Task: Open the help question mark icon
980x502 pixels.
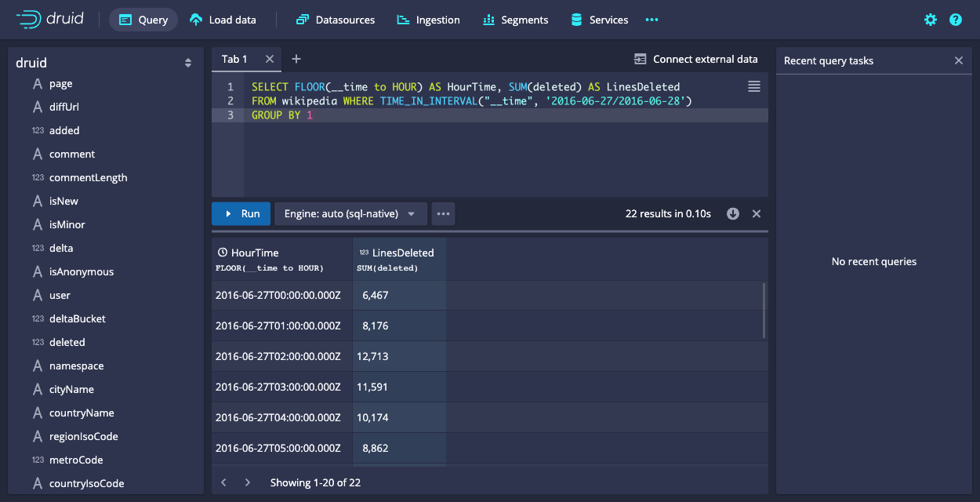Action: point(956,20)
